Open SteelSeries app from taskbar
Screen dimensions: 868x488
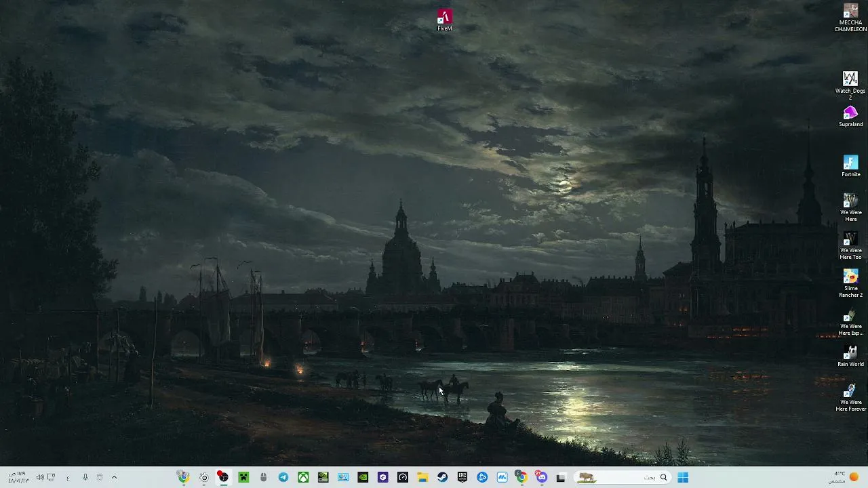[203, 477]
